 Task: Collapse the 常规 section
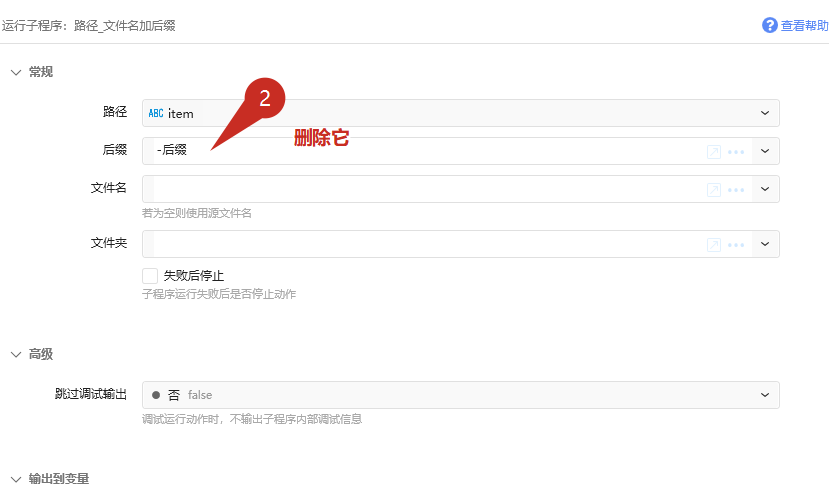pyautogui.click(x=16, y=72)
